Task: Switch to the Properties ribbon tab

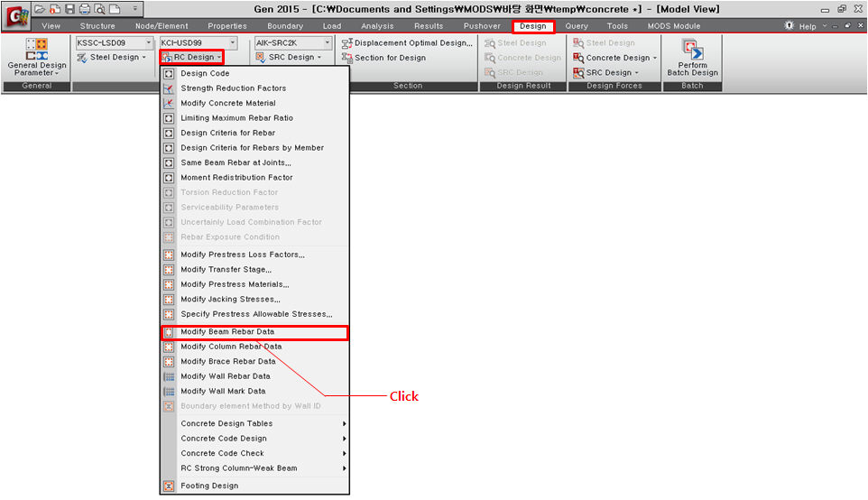Action: coord(227,26)
